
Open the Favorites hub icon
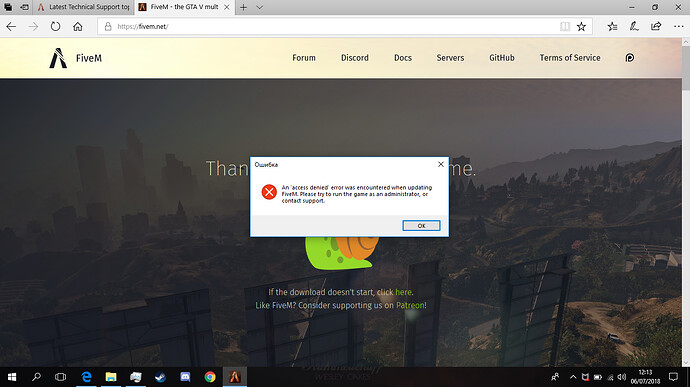click(x=612, y=26)
